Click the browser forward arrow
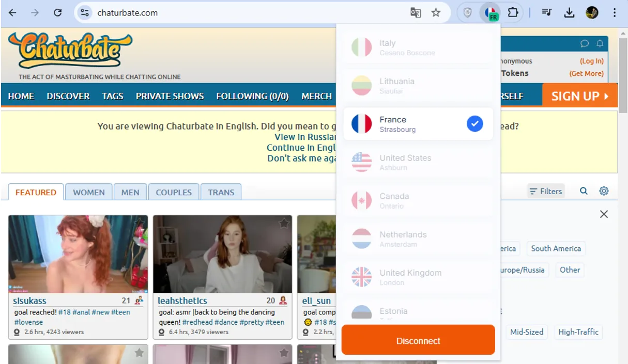This screenshot has height=364, width=628. point(35,13)
